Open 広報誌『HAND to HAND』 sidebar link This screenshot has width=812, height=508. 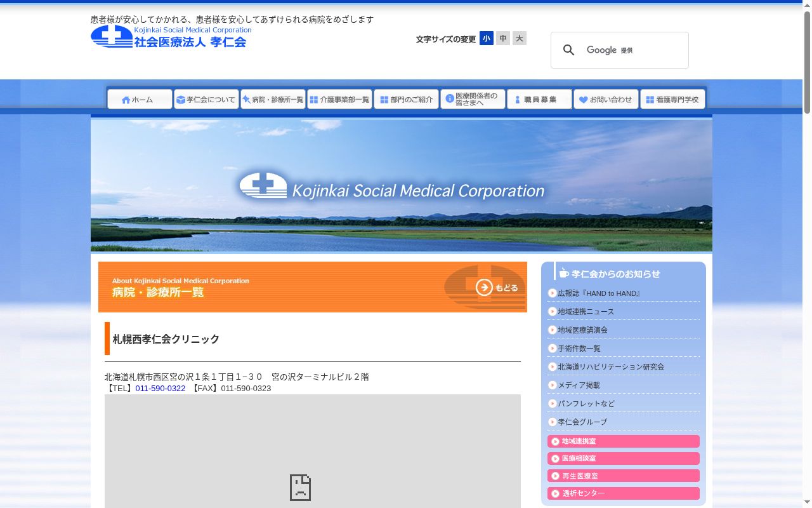coord(599,293)
